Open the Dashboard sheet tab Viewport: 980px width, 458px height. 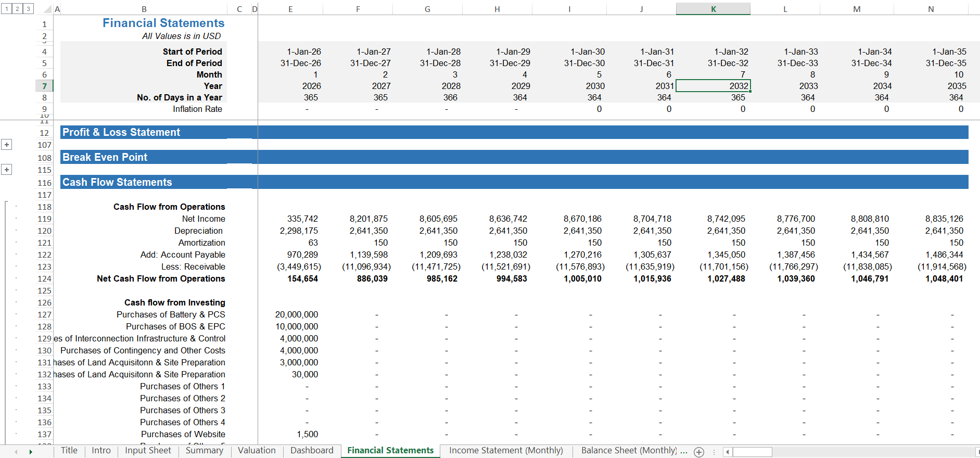(312, 451)
